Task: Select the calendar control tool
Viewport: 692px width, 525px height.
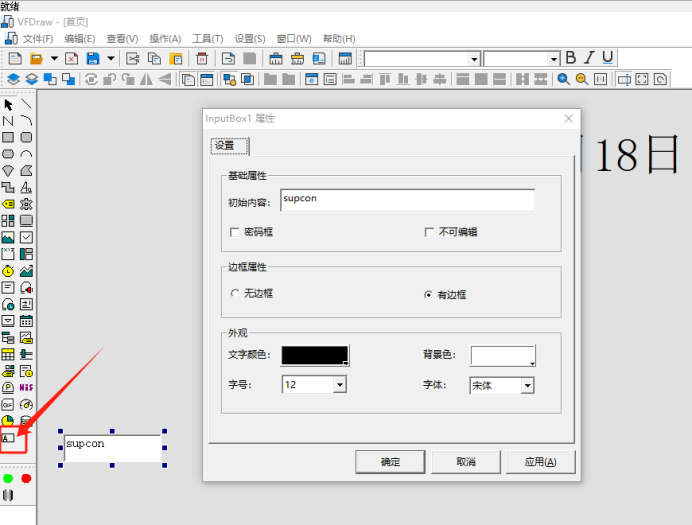Action: click(26, 321)
